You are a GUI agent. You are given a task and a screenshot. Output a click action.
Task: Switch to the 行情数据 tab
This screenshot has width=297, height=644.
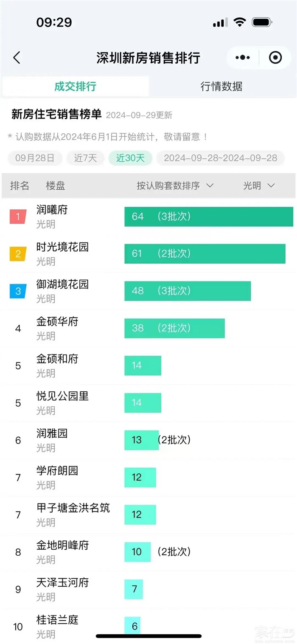tap(221, 87)
